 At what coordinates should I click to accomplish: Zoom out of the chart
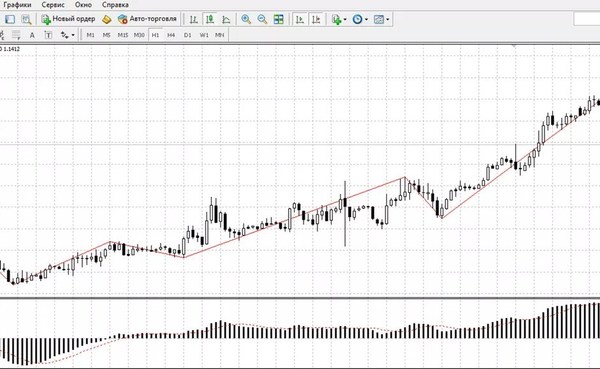coord(262,19)
